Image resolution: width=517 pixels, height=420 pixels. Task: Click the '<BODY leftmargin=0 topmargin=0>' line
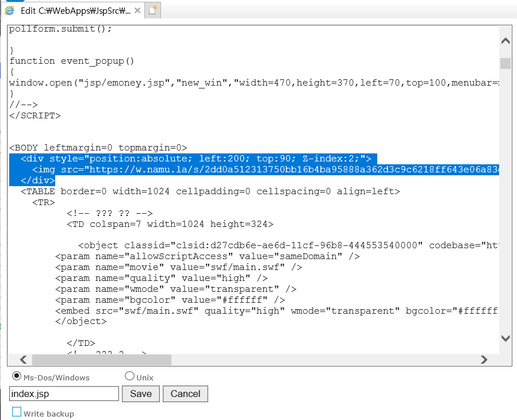coord(98,148)
